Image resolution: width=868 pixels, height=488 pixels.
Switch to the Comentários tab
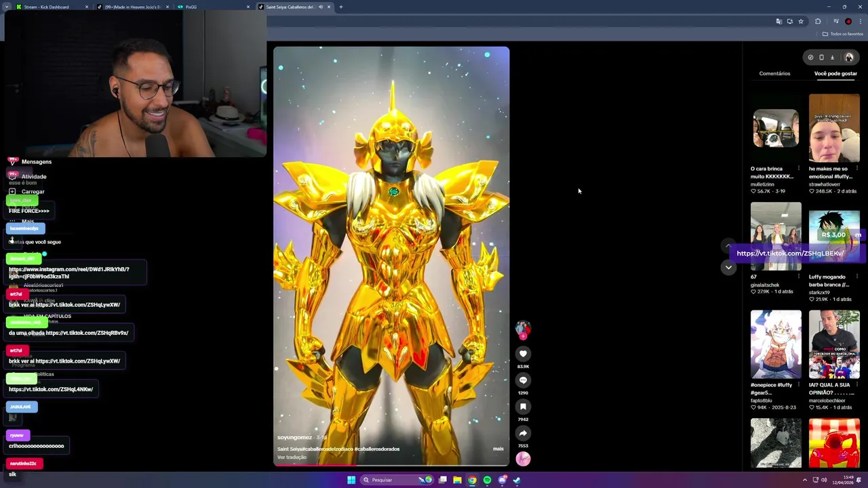click(x=774, y=73)
